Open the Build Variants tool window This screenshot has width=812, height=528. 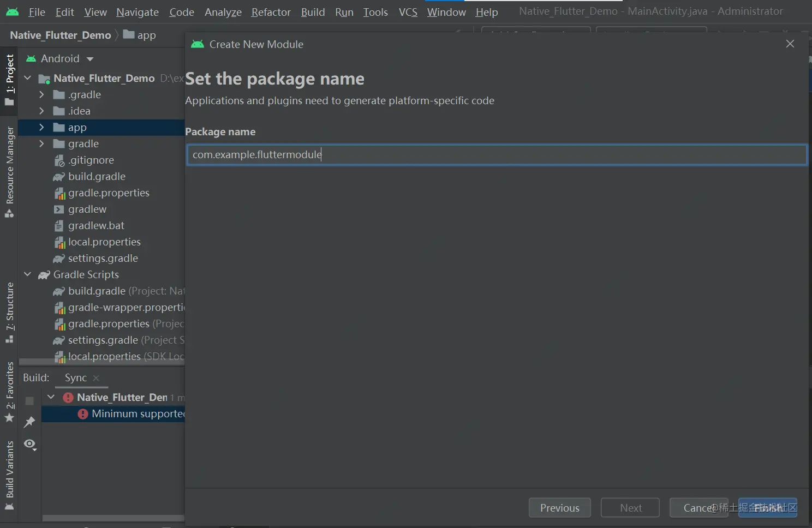click(x=9, y=476)
